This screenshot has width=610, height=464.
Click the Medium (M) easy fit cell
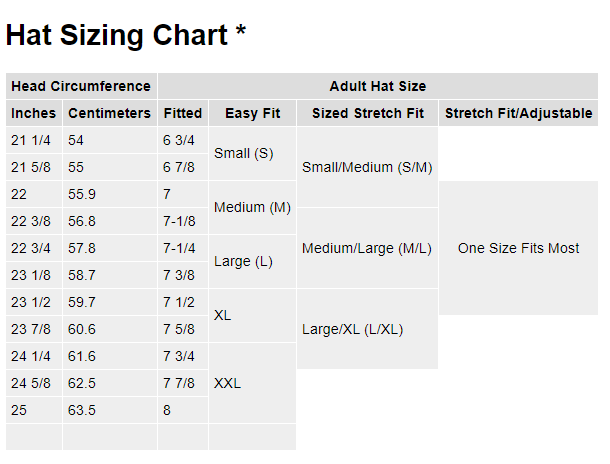click(252, 207)
